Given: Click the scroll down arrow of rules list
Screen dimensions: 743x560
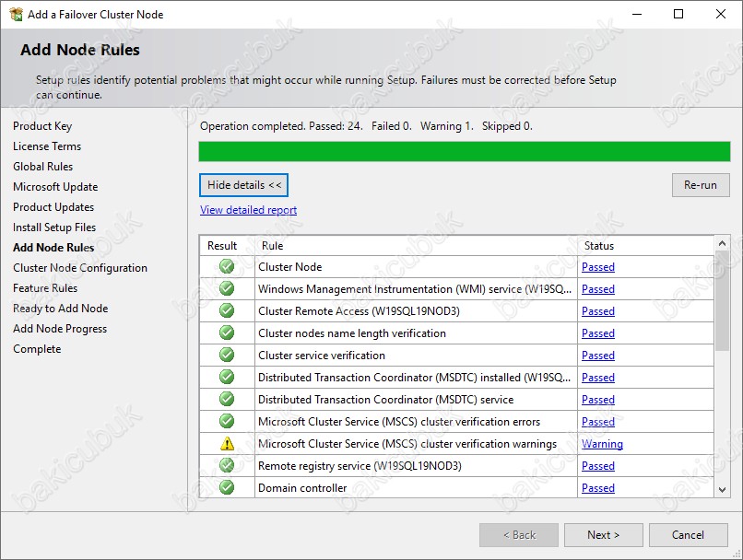Looking at the screenshot, I should tap(722, 490).
